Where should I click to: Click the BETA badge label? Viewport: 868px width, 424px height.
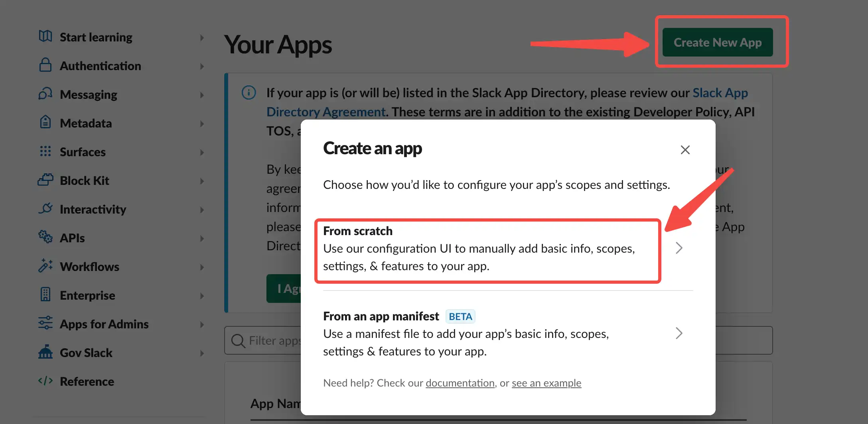[460, 316]
